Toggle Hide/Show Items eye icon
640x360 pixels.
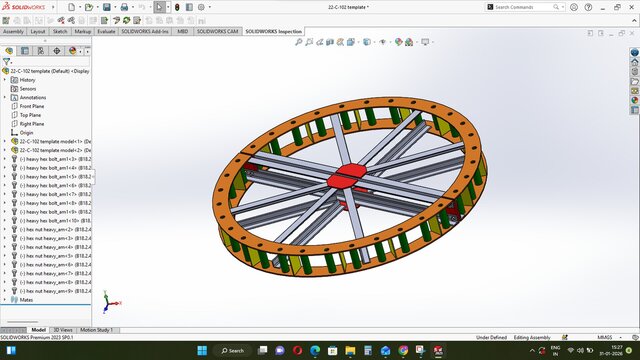[382, 42]
